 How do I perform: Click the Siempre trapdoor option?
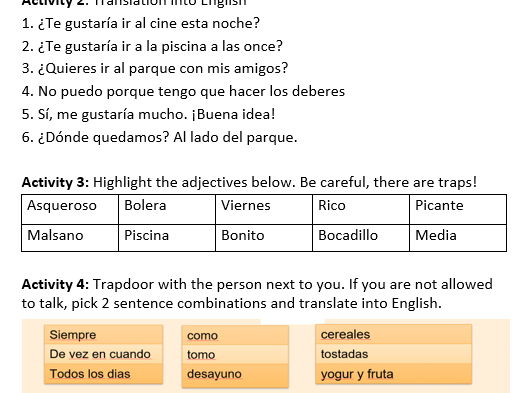[x=103, y=335]
